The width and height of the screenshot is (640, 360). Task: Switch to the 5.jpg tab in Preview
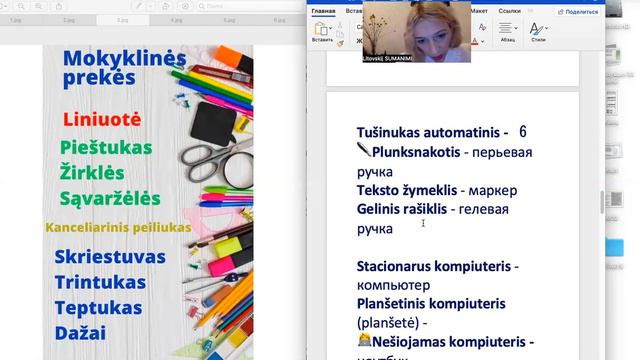[x=229, y=20]
